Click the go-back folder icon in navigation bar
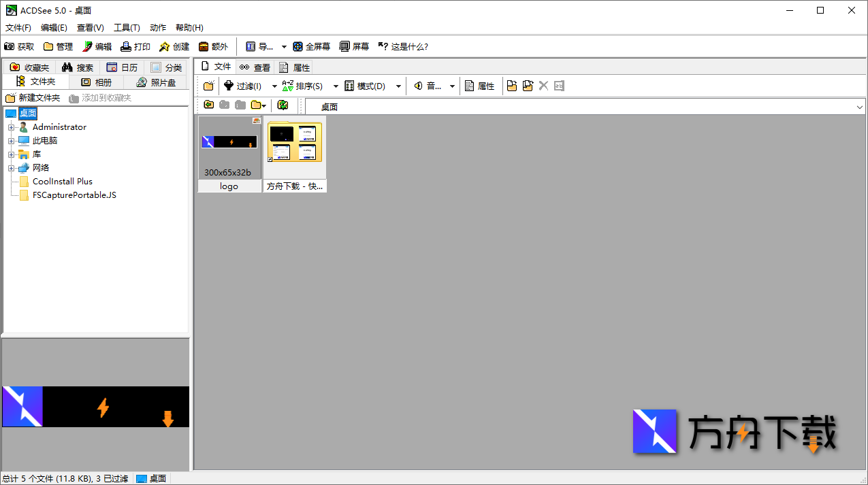The image size is (868, 485). click(208, 105)
